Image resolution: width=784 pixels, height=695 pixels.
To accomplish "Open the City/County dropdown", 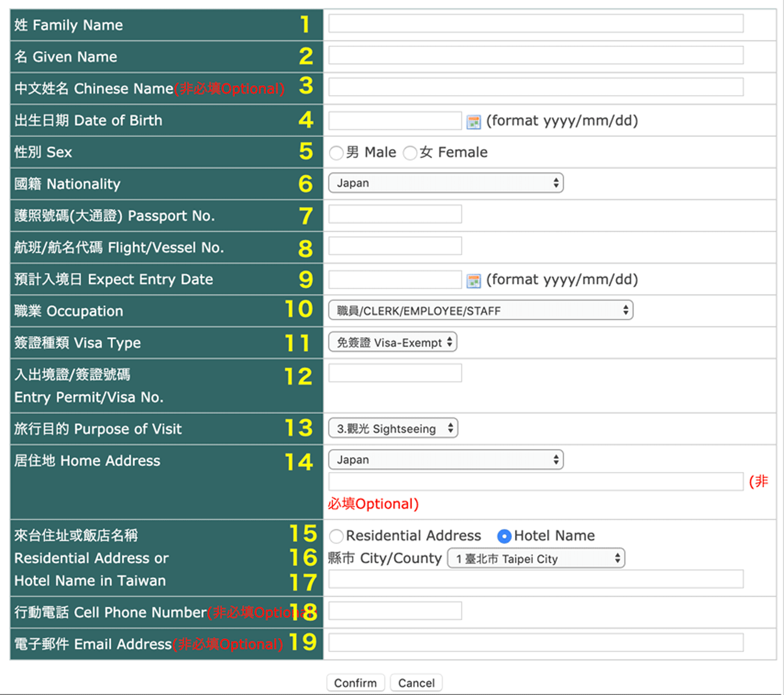I will [x=536, y=558].
